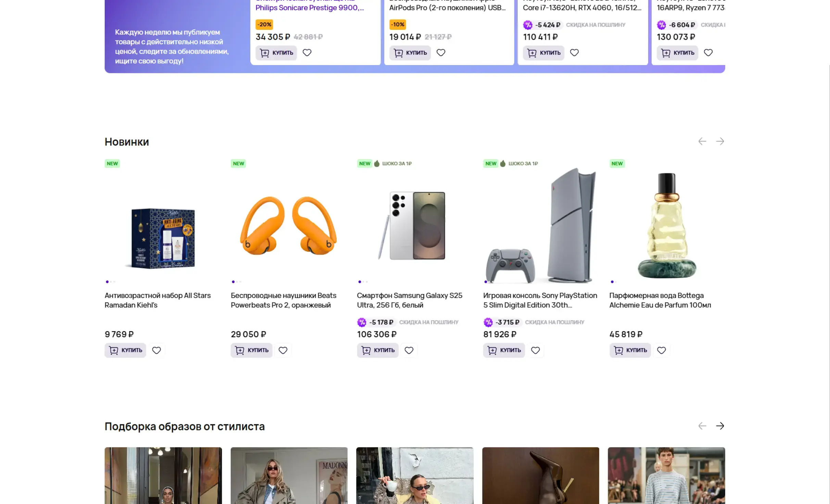830x504 pixels.
Task: Add PlayStation 5 Slim to wishlist
Action: click(535, 350)
